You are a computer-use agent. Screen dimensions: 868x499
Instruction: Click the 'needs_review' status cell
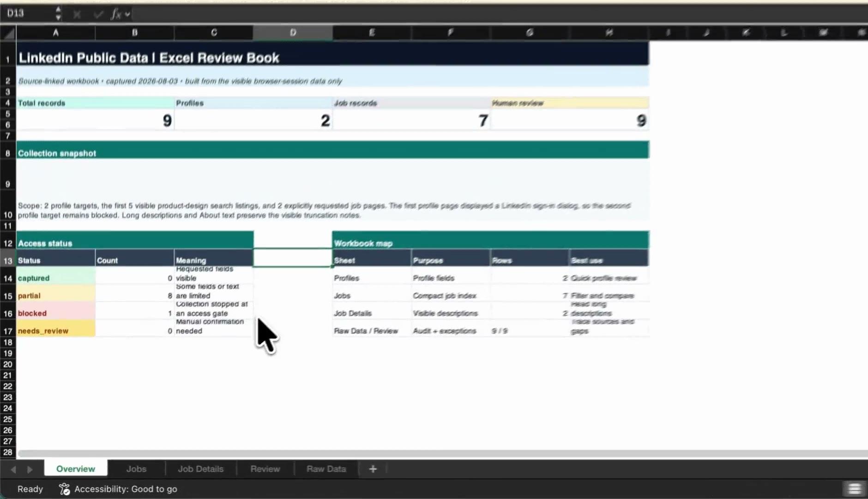pyautogui.click(x=55, y=329)
